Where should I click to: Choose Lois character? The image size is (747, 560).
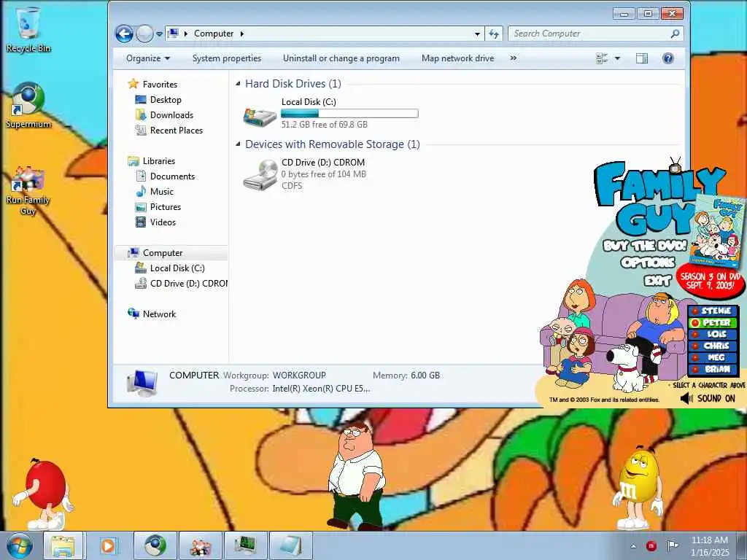coord(713,334)
